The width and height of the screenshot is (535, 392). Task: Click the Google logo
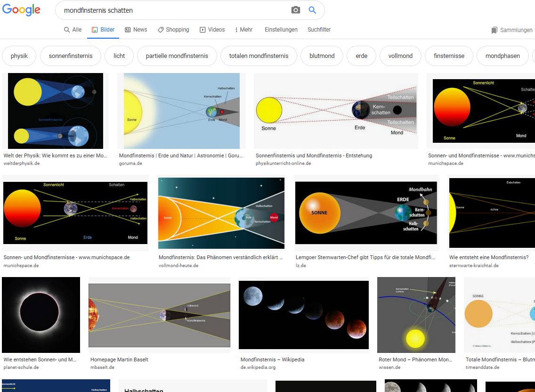(x=21, y=10)
